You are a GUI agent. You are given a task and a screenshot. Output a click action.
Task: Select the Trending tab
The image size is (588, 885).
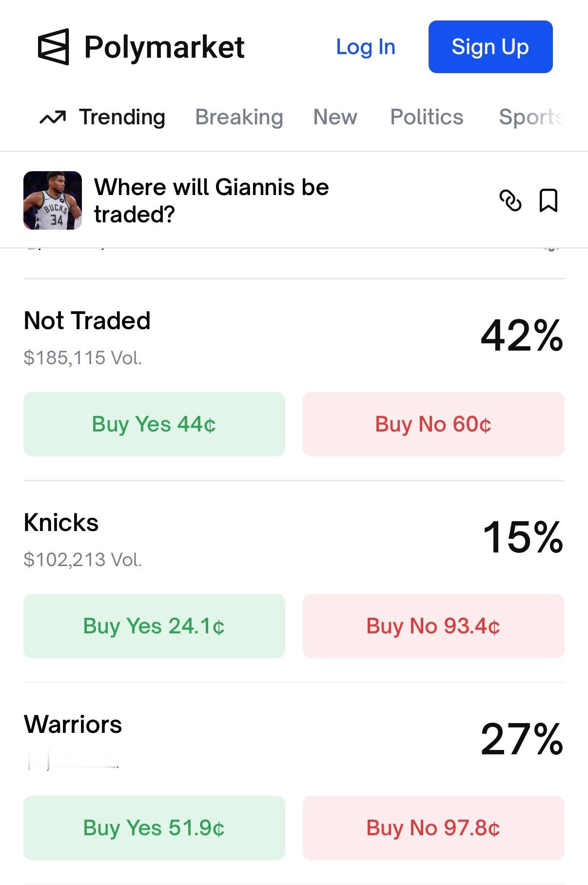[x=122, y=117]
